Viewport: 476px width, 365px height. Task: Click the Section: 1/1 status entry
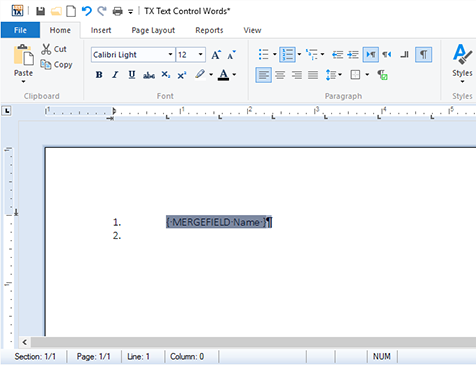pyautogui.click(x=35, y=357)
